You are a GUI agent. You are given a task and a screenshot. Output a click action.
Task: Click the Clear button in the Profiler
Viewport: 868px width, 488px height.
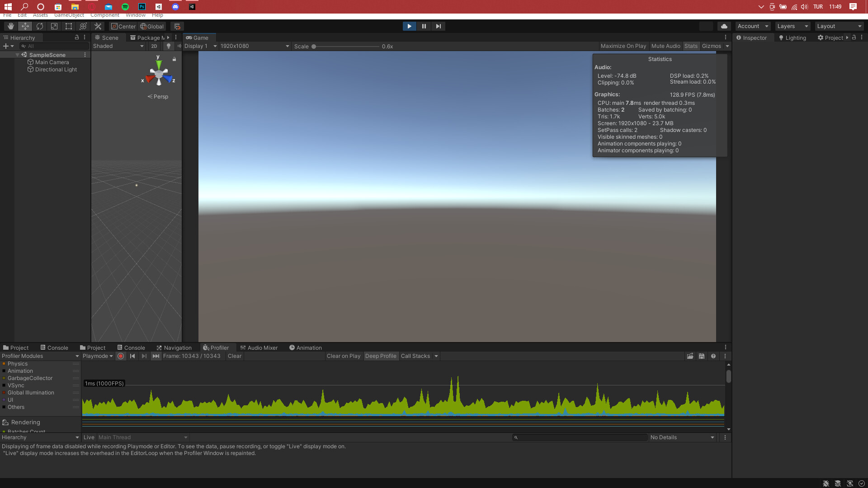tap(234, 356)
